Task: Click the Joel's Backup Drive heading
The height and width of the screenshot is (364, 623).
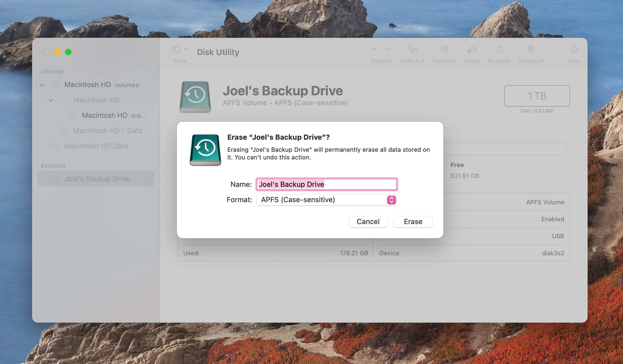Action: click(x=283, y=91)
